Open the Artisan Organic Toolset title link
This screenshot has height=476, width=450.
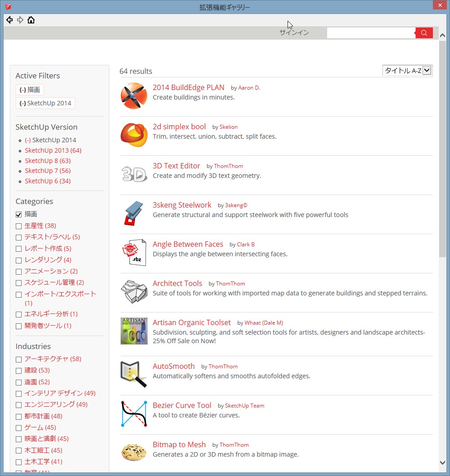tap(191, 322)
